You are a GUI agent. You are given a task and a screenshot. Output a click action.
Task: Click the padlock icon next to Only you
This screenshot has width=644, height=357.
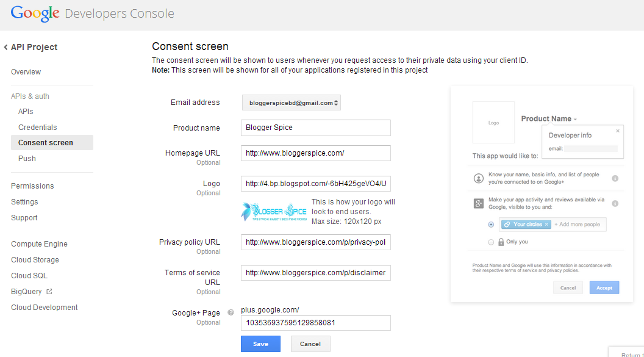[501, 240]
